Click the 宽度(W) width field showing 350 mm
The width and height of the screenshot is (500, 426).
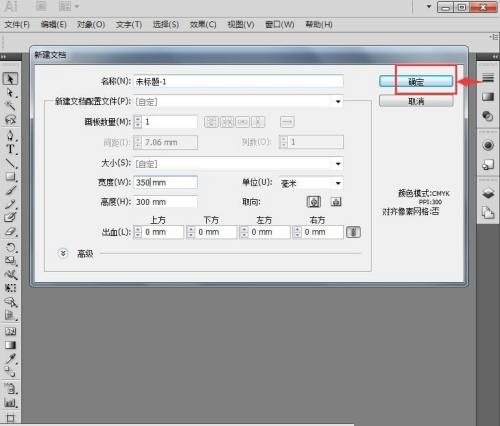165,182
